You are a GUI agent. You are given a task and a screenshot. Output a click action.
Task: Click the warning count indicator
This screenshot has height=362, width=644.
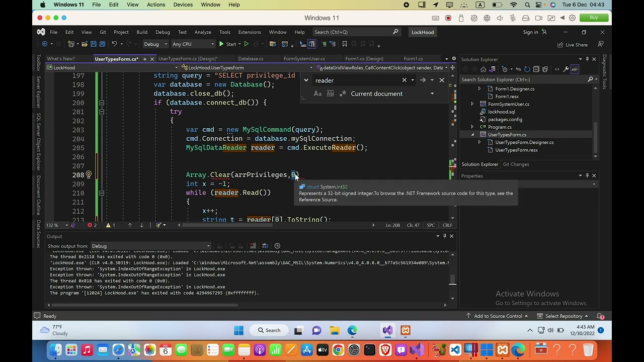click(110, 225)
